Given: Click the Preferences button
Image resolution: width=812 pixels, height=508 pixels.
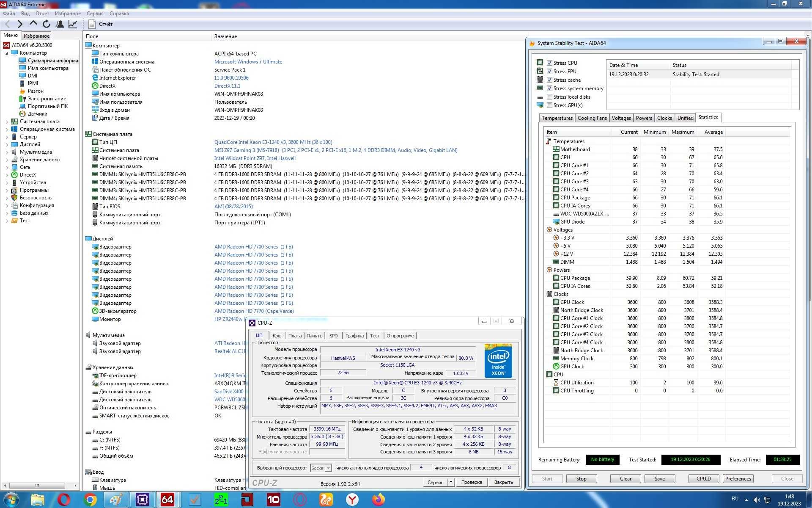Looking at the screenshot, I should (738, 479).
